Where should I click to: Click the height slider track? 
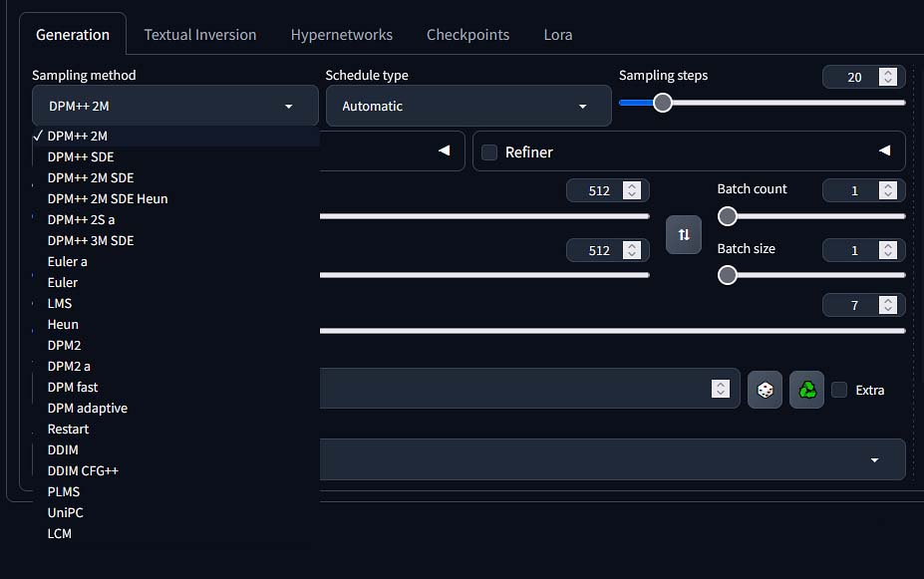tap(484, 275)
